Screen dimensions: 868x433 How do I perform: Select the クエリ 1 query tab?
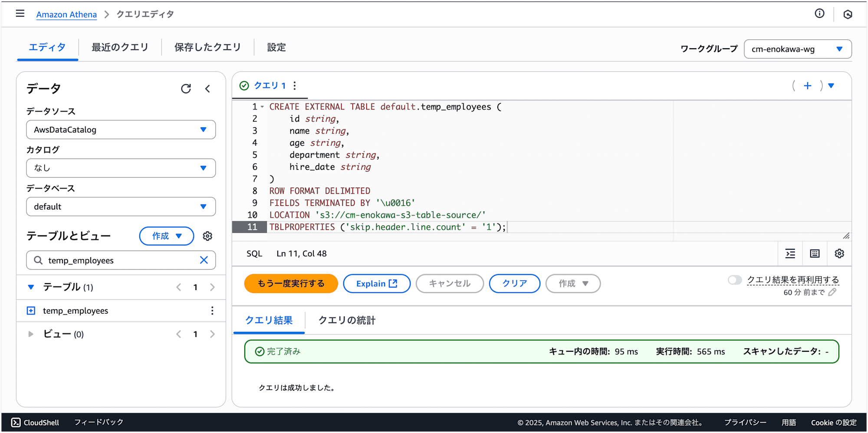tap(270, 86)
